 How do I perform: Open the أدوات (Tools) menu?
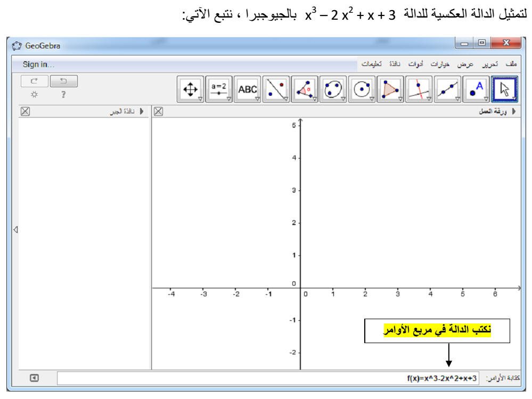click(x=415, y=64)
